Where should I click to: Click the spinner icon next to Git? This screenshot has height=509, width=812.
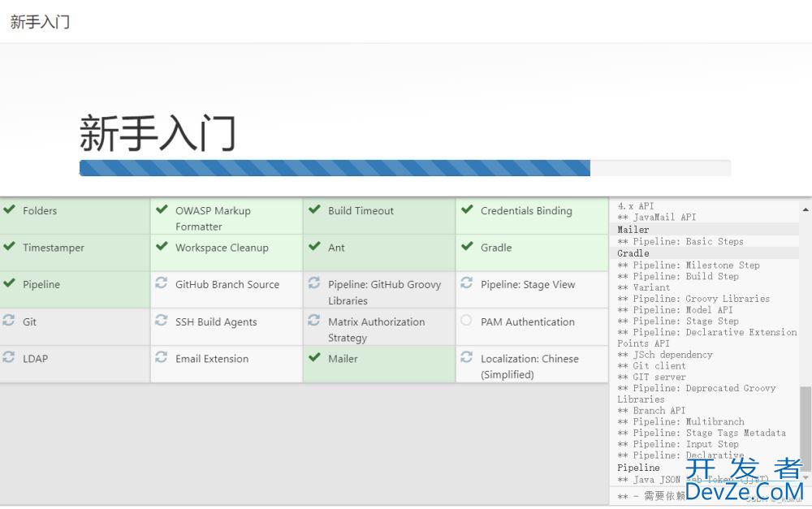tap(8, 320)
